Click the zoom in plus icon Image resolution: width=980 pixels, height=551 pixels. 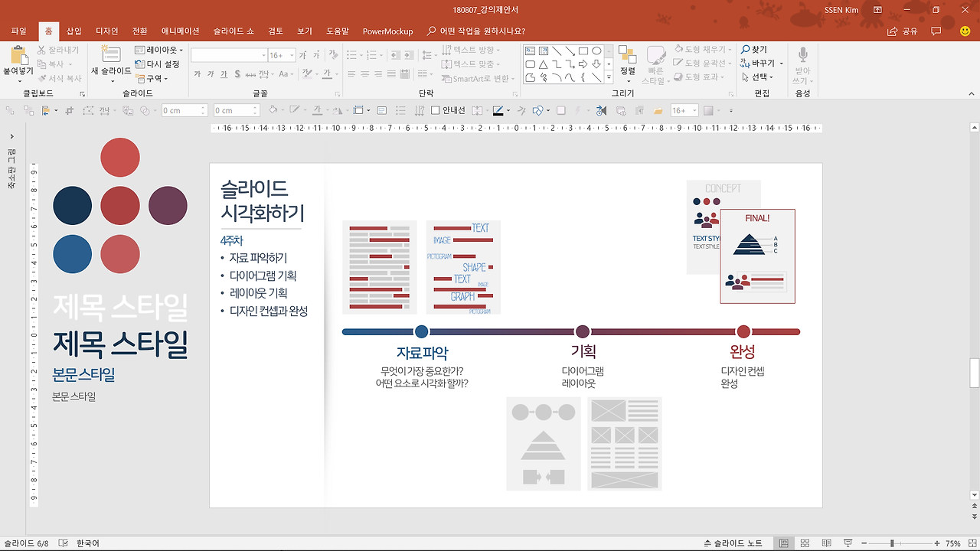[936, 543]
